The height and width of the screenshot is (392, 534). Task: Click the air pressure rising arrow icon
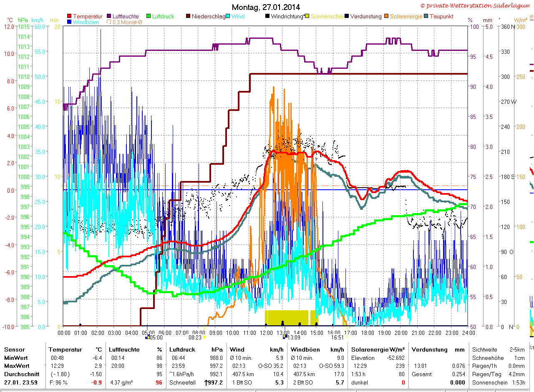206,382
